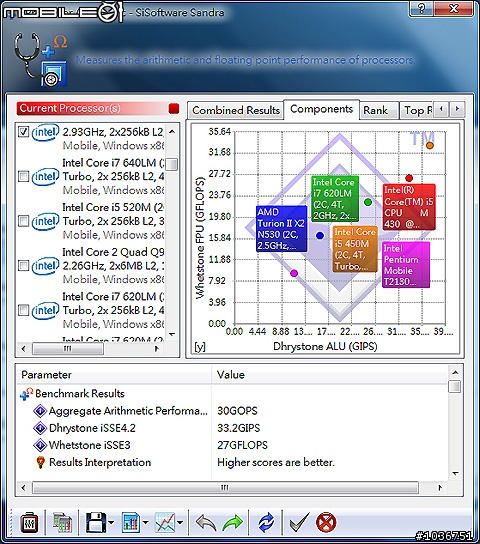Screen dimensions: 480x544
Task: Select the Components tab
Action: pos(322,109)
